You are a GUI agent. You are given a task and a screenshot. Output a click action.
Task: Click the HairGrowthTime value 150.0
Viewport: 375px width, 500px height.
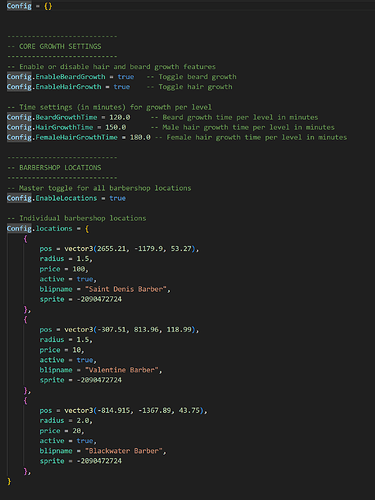click(x=116, y=127)
